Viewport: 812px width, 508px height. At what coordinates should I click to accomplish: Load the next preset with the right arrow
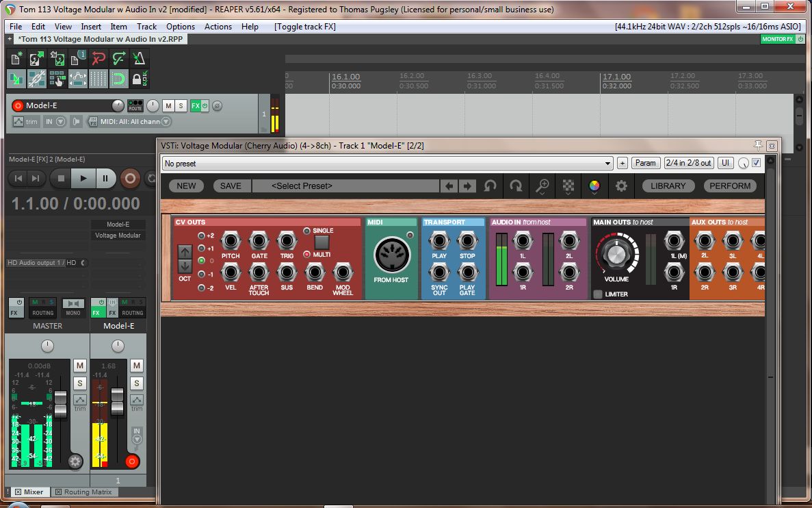click(468, 186)
